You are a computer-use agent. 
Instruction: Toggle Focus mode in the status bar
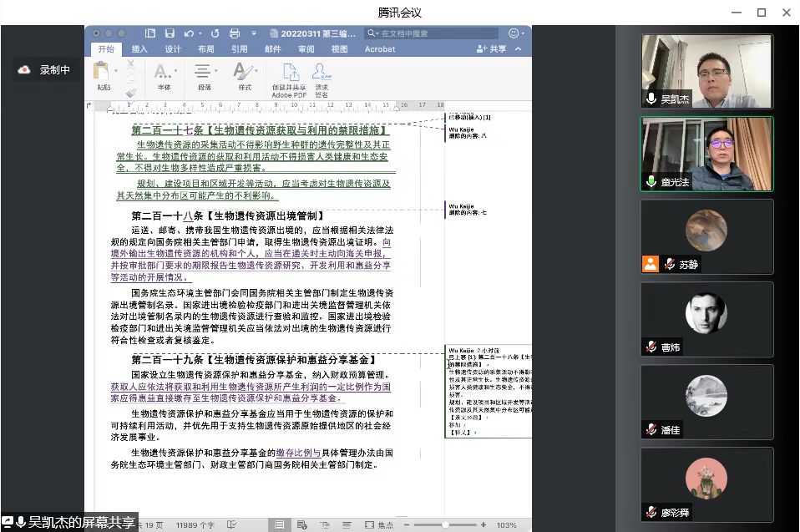(x=379, y=524)
